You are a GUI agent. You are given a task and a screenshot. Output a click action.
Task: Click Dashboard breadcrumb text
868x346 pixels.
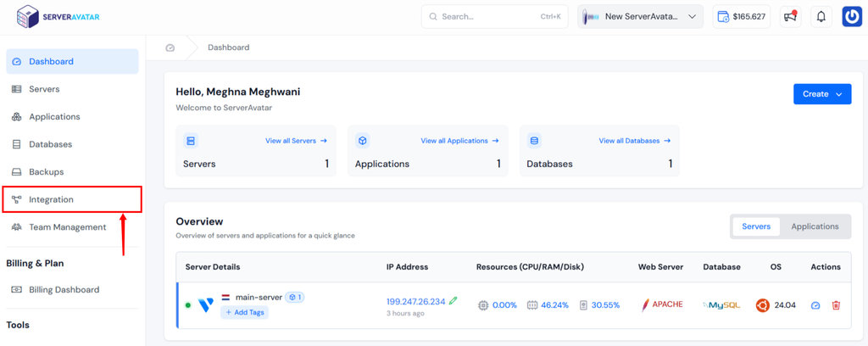(229, 47)
